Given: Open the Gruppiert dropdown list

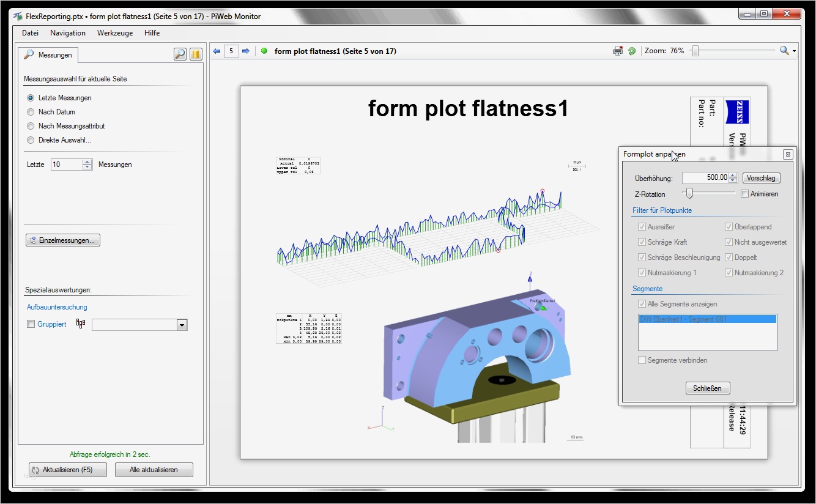Looking at the screenshot, I should tap(182, 325).
